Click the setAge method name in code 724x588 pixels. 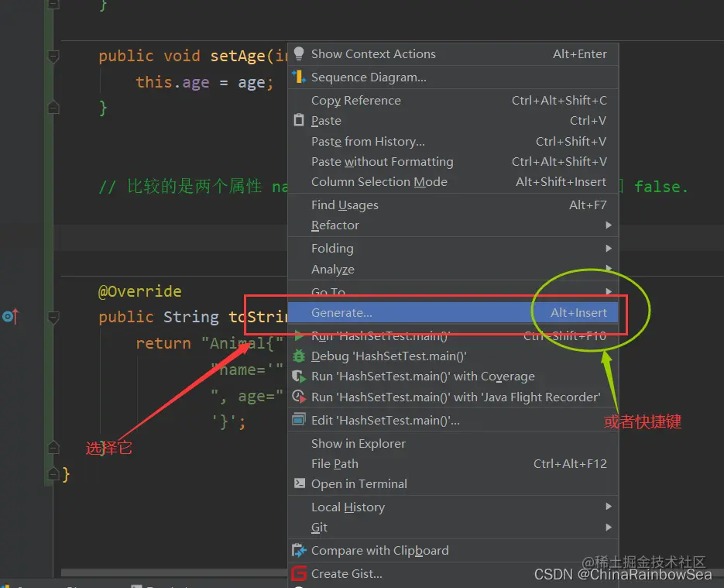tap(237, 56)
